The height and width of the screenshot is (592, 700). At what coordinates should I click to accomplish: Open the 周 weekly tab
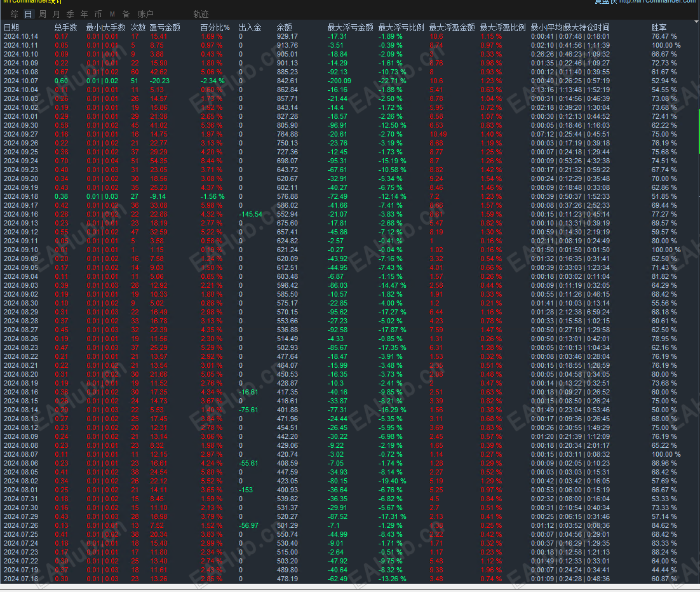43,14
